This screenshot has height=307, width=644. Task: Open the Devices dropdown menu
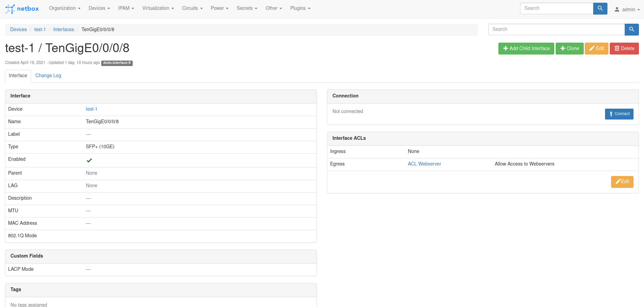pyautogui.click(x=99, y=8)
